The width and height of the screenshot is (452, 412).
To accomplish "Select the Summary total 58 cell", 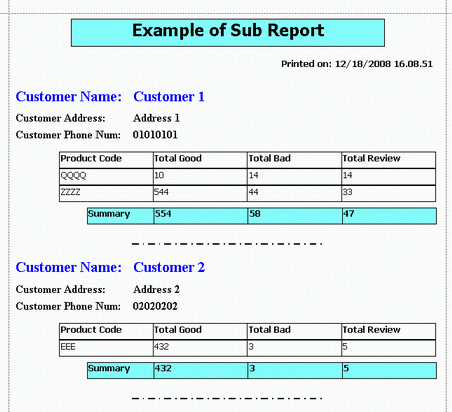I will click(x=295, y=216).
